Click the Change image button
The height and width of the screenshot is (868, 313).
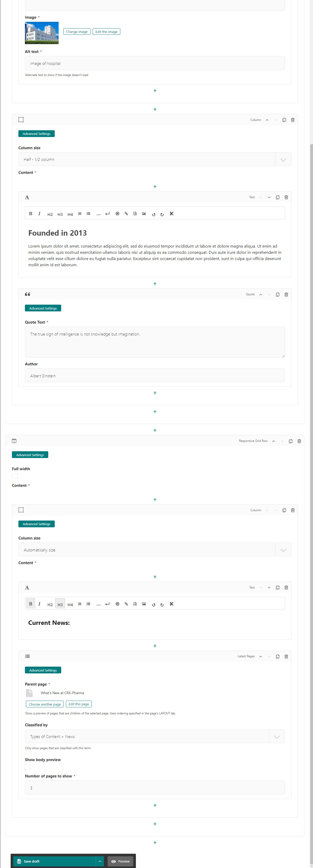point(77,32)
